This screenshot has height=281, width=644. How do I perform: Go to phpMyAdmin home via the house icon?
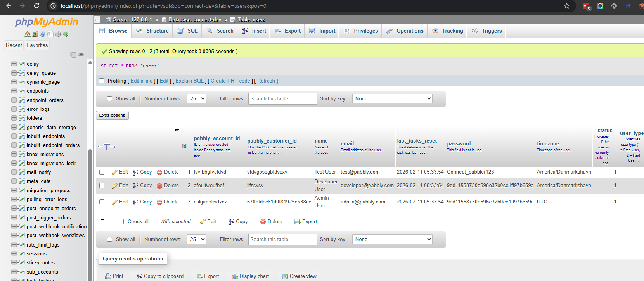point(27,34)
